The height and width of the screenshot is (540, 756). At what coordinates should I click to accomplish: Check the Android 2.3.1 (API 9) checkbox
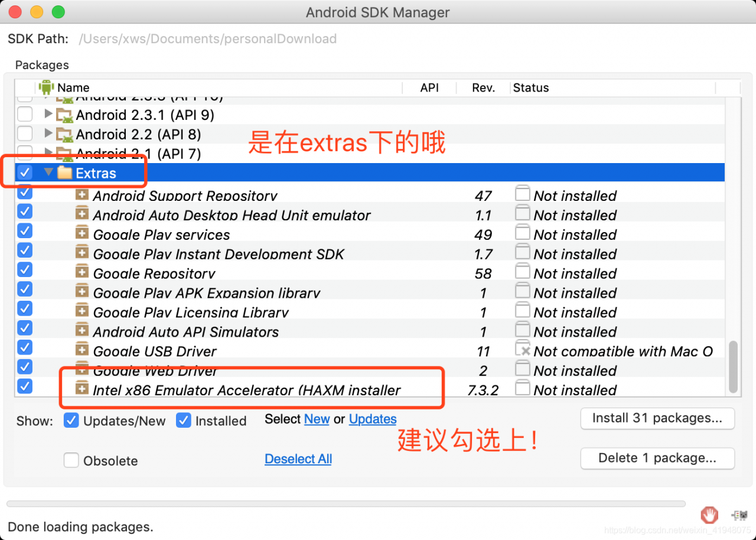[25, 114]
